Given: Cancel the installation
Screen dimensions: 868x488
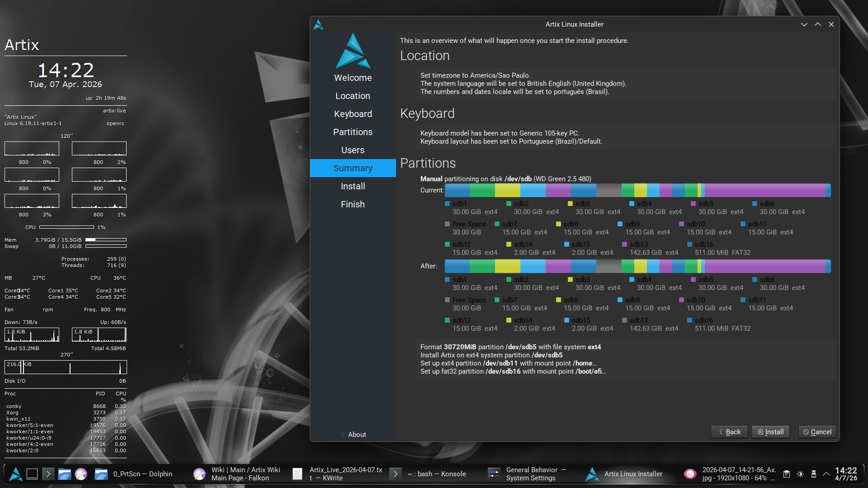Looking at the screenshot, I should click(817, 432).
